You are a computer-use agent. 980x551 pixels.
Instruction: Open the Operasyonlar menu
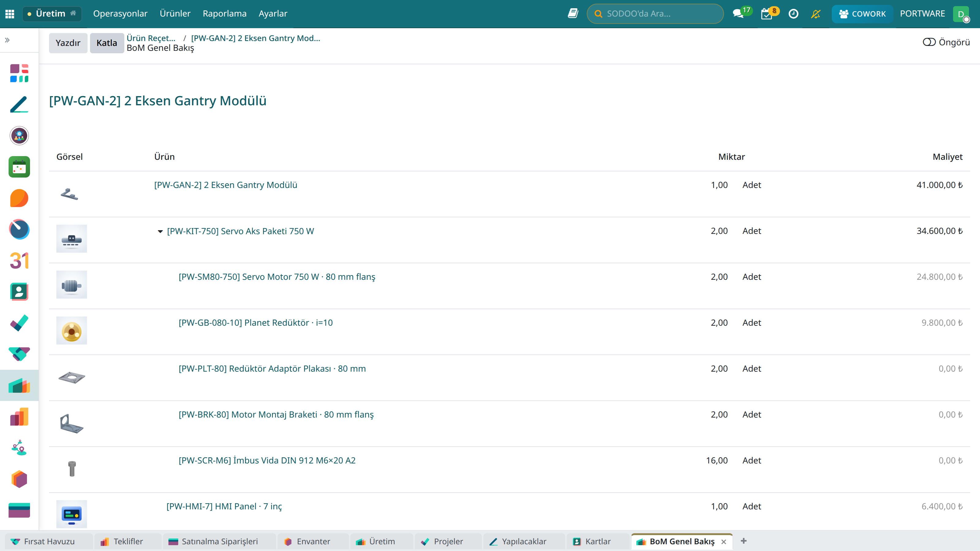click(120, 14)
